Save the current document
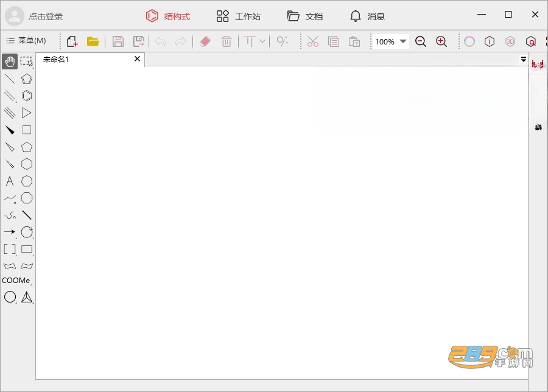Image resolution: width=548 pixels, height=392 pixels. click(118, 41)
